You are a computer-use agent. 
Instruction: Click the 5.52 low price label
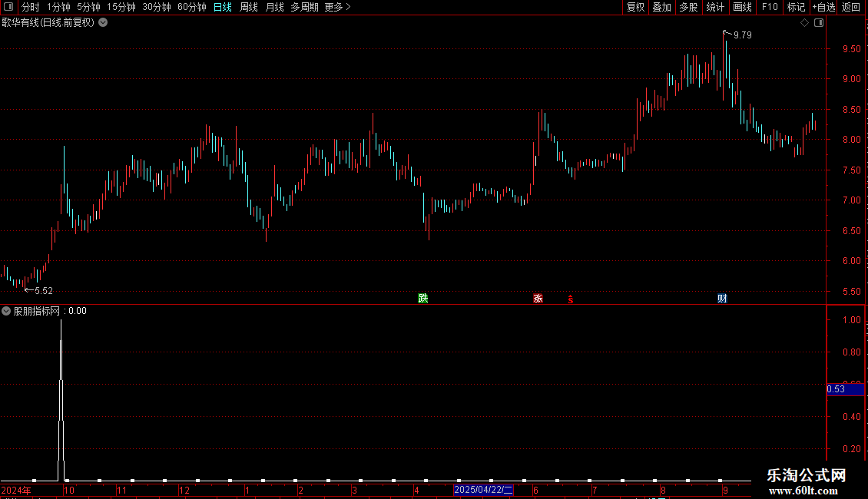point(44,290)
